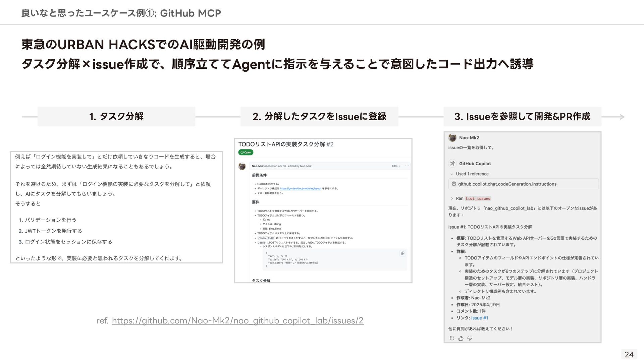644x362 pixels.
Task: Click Nao-Mk2 avatar in the chat panel
Action: 452,138
